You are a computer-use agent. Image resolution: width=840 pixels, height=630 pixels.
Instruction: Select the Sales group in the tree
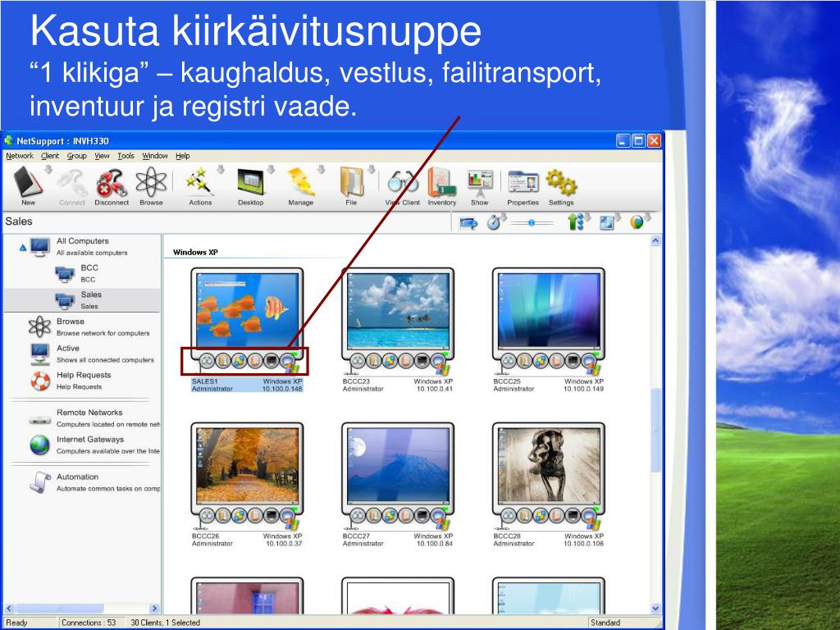(81, 300)
